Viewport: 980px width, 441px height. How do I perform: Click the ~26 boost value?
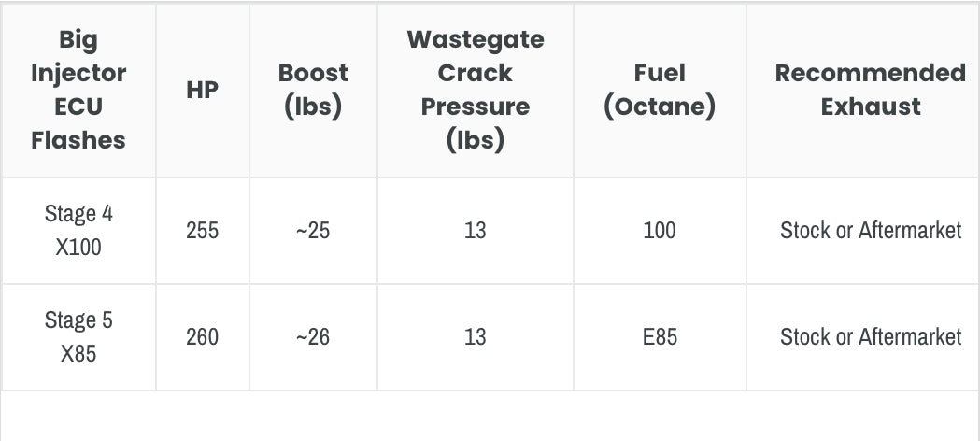point(313,336)
